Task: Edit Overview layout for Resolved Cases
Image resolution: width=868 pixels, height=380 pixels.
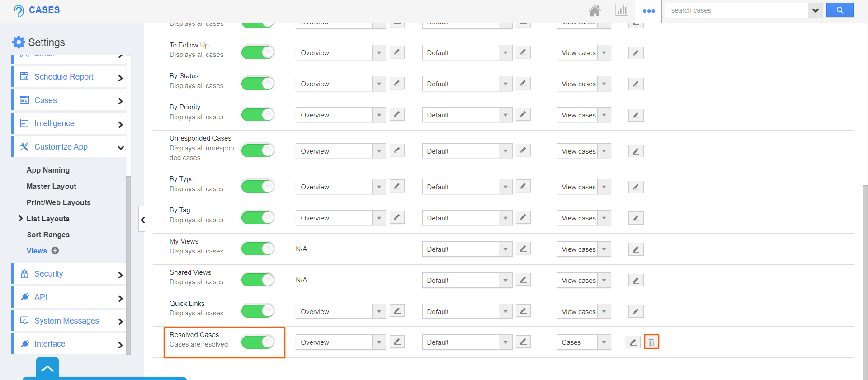Action: coord(397,342)
